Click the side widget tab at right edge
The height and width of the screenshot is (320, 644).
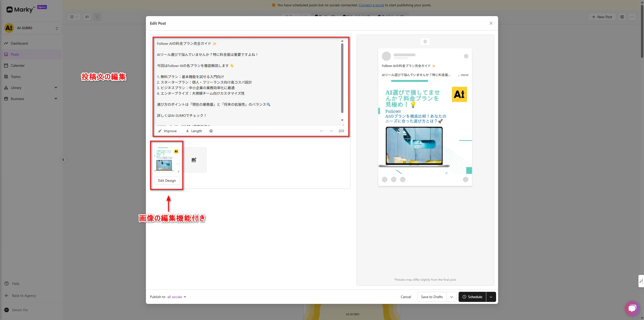[x=641, y=281]
